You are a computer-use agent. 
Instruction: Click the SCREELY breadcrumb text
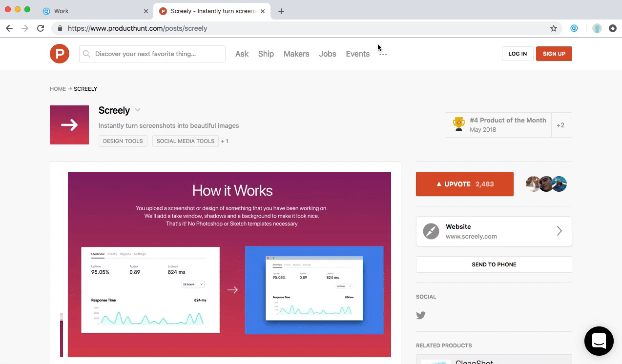pos(85,89)
